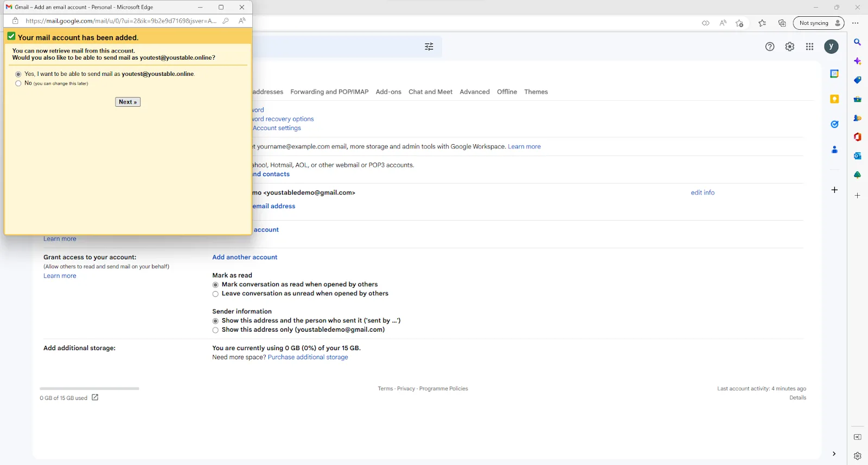Customize Edge sidebar with plus icon
The width and height of the screenshot is (868, 465).
tap(858, 196)
